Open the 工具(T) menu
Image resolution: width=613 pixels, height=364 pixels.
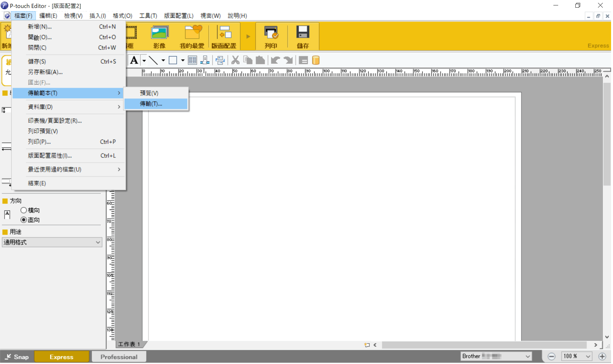pyautogui.click(x=148, y=16)
